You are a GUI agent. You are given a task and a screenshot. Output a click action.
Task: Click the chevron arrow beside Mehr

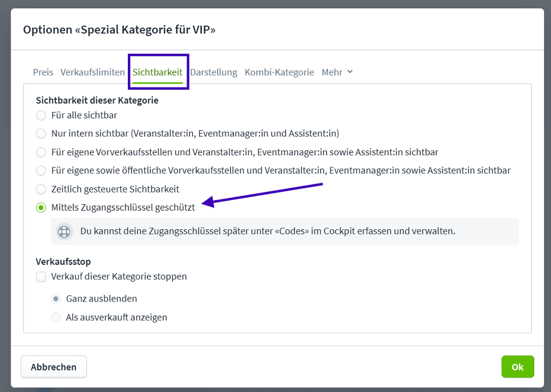(350, 72)
